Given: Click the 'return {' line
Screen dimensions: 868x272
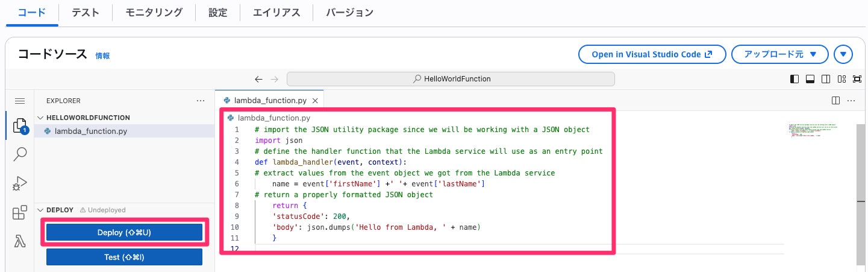Looking at the screenshot, I should tap(289, 205).
